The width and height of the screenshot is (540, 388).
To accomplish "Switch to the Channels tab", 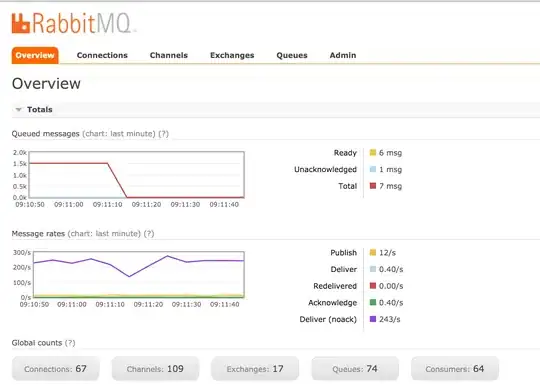I will coord(169,55).
